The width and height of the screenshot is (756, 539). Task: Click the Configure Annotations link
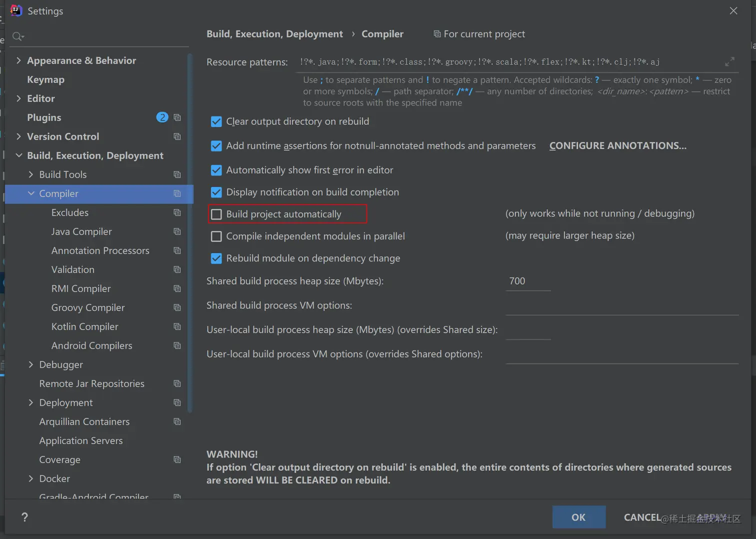[617, 145]
